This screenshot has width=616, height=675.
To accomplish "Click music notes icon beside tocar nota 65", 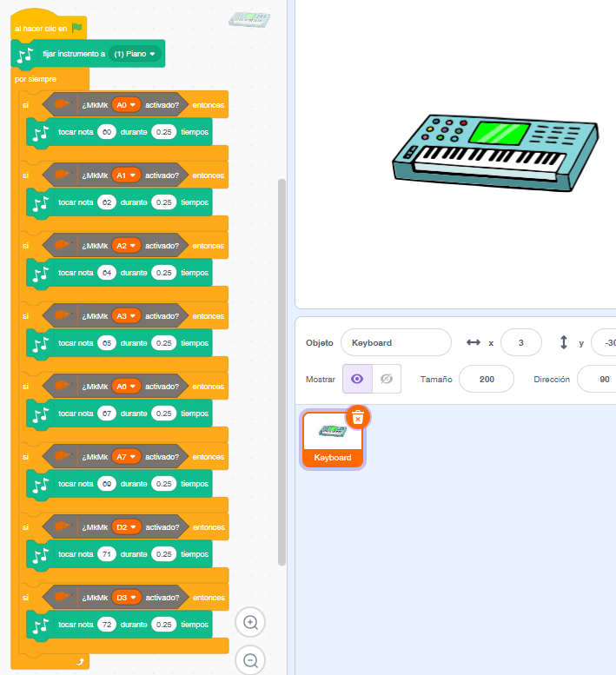I will pos(41,344).
